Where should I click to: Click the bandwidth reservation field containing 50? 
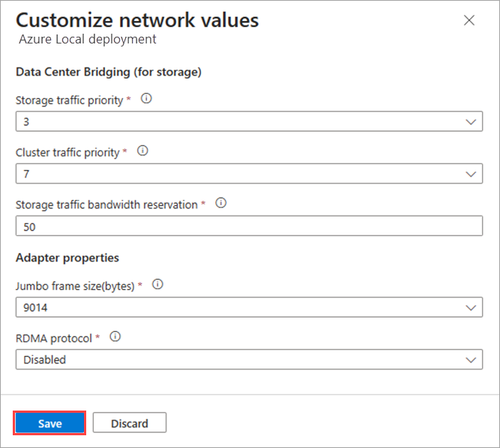pos(249,226)
